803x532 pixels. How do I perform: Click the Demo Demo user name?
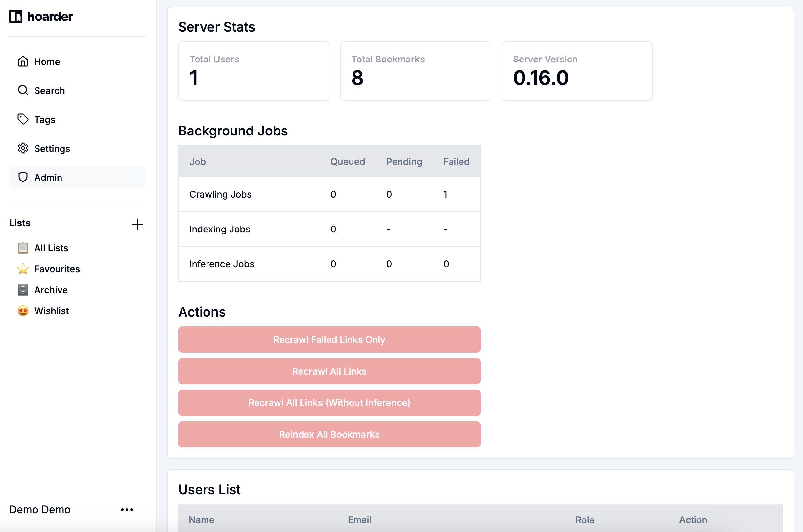tap(40, 509)
